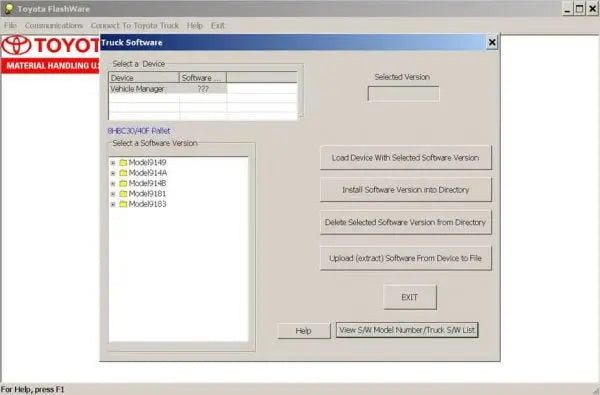
Task: Select the Model9149 label in tree
Action: pos(147,163)
